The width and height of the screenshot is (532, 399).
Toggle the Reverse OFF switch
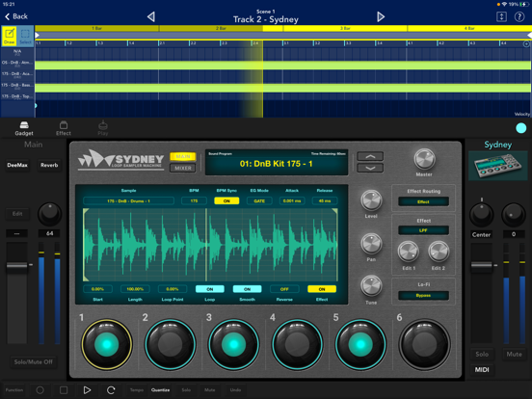(284, 289)
